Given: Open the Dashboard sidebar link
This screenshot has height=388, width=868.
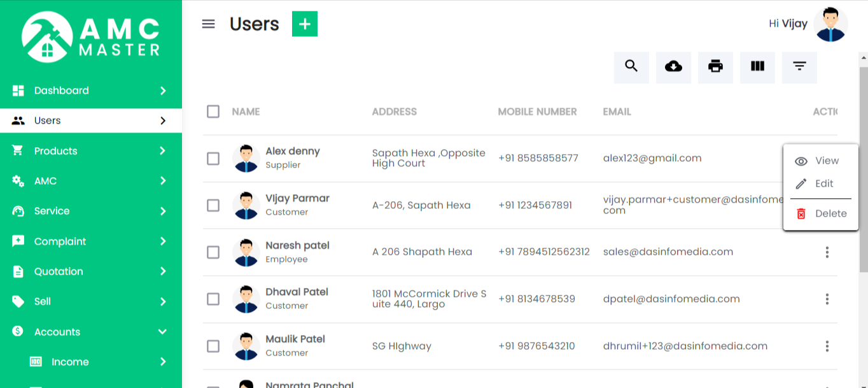Looking at the screenshot, I should click(62, 90).
